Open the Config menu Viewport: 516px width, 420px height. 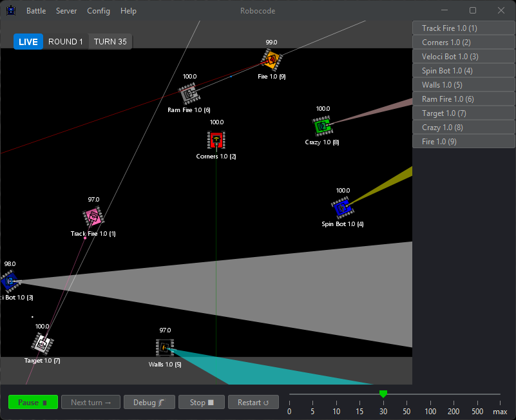[x=99, y=11]
